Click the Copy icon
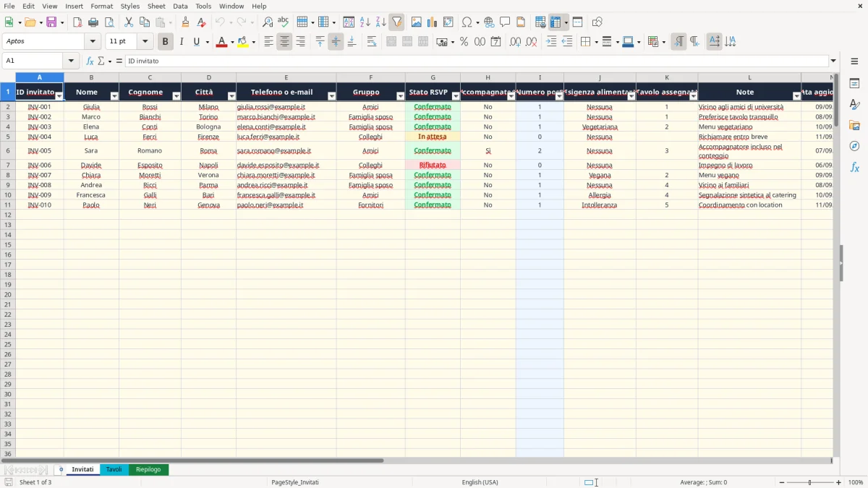This screenshot has height=488, width=868. pos(144,22)
